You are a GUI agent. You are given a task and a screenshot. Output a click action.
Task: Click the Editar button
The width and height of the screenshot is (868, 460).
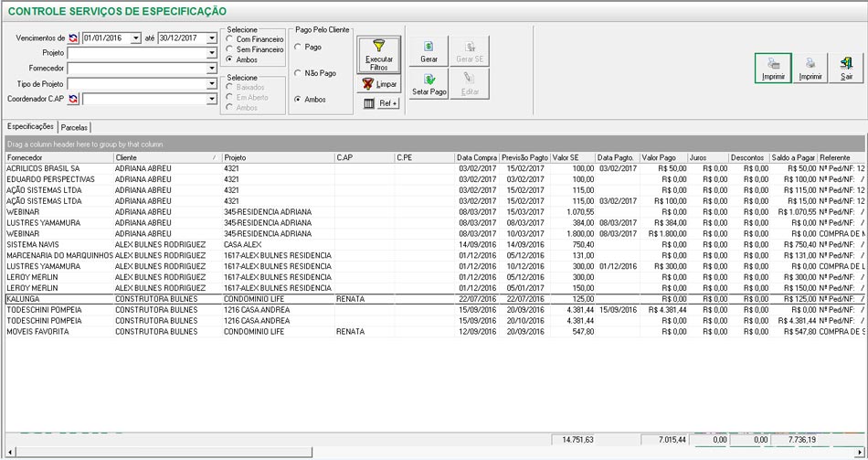pyautogui.click(x=470, y=84)
